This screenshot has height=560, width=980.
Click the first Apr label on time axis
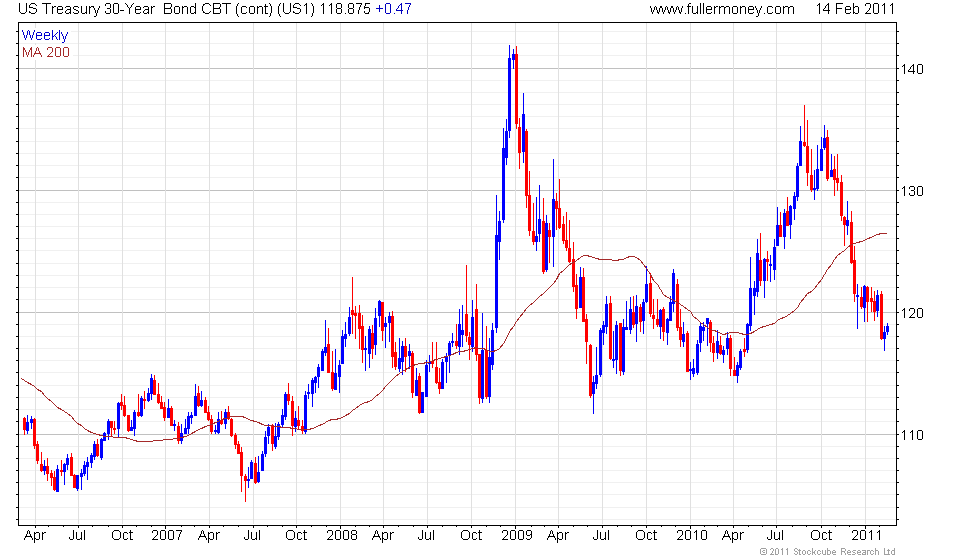(35, 536)
